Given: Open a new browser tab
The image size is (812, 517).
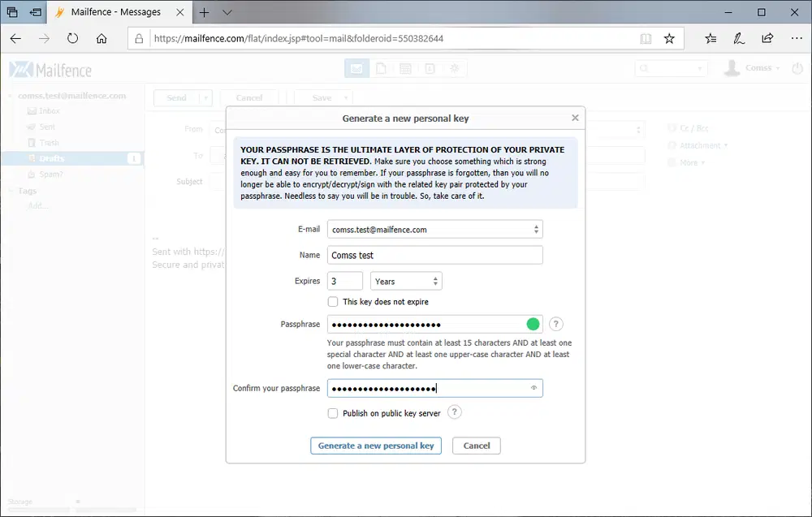Looking at the screenshot, I should [204, 12].
